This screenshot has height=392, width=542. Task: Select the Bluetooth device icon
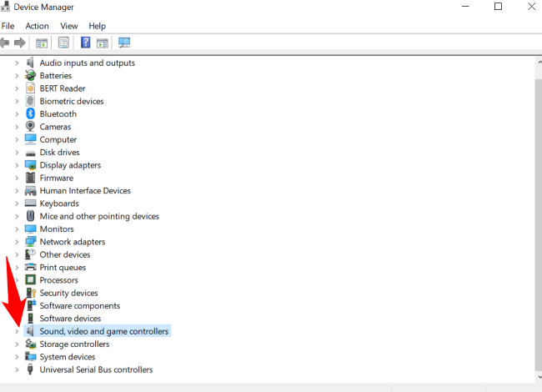tap(31, 114)
